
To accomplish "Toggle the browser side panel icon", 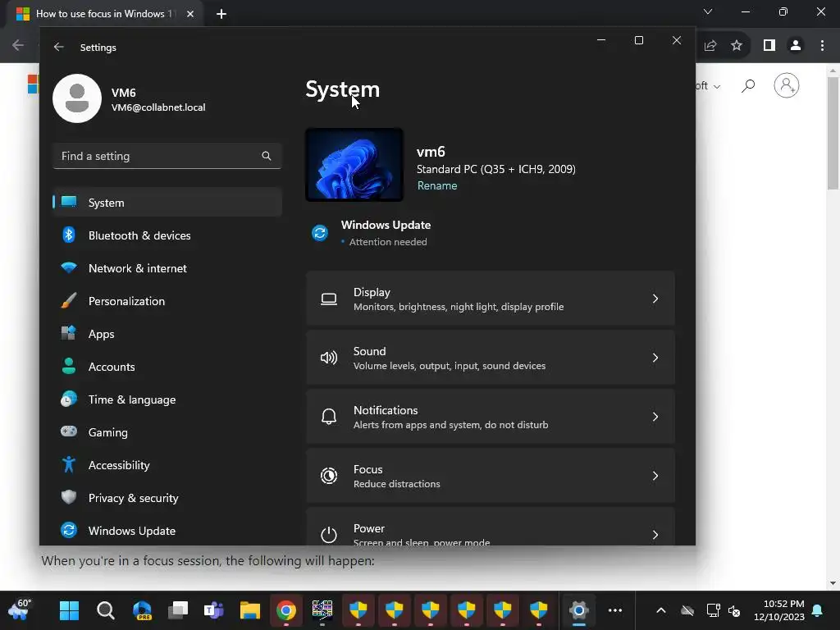I will [769, 46].
